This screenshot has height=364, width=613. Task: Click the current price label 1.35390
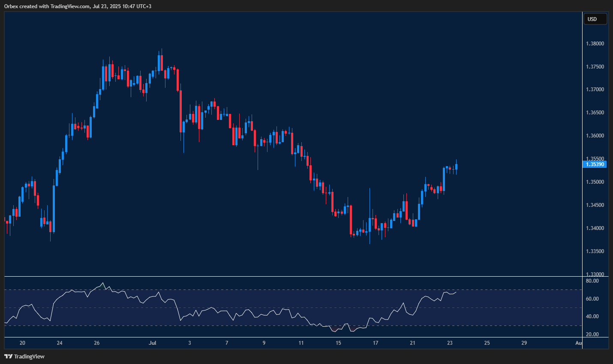595,164
